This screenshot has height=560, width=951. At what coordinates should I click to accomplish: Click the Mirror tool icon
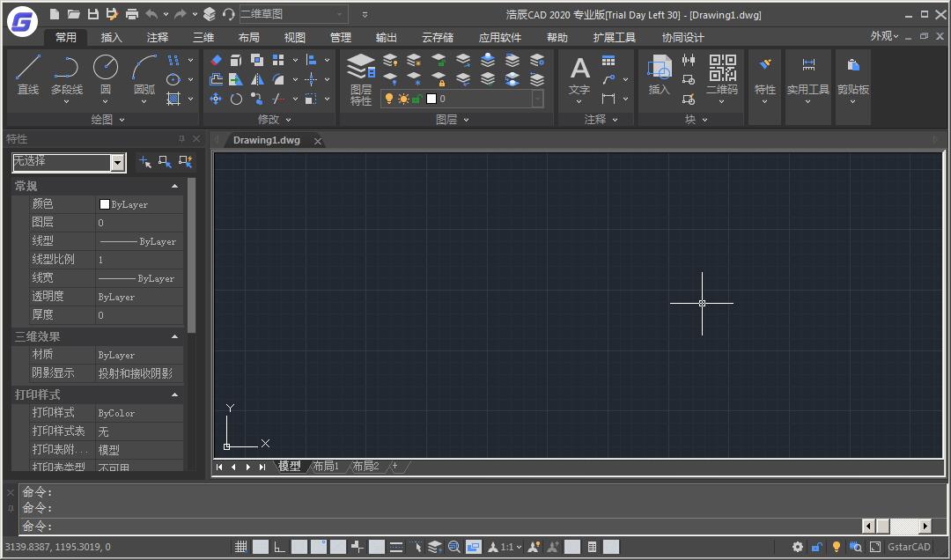257,79
